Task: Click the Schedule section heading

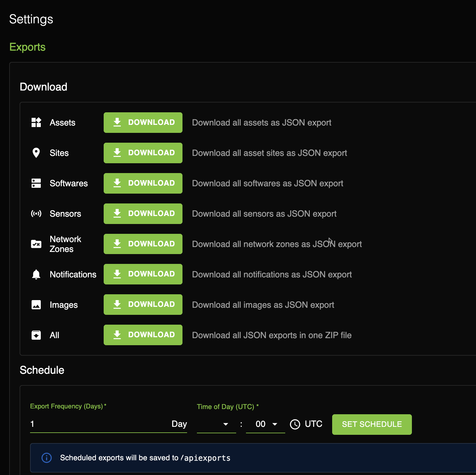Action: (x=42, y=370)
